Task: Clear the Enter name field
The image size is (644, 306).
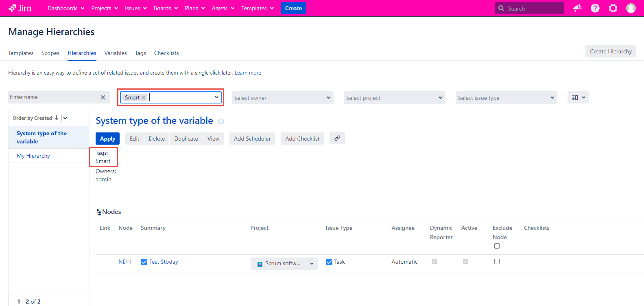Action: [x=103, y=97]
